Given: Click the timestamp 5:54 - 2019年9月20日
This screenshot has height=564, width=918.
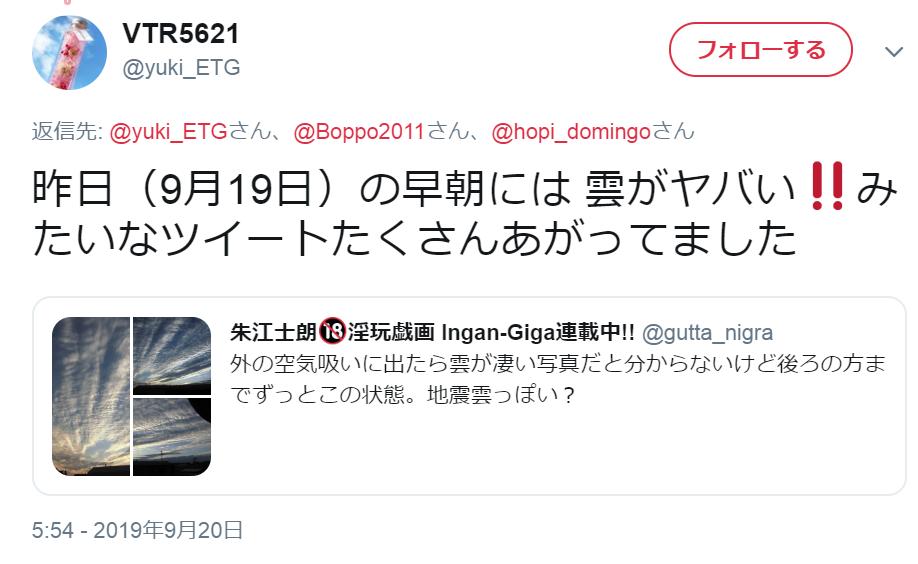Looking at the screenshot, I should pyautogui.click(x=138, y=530).
